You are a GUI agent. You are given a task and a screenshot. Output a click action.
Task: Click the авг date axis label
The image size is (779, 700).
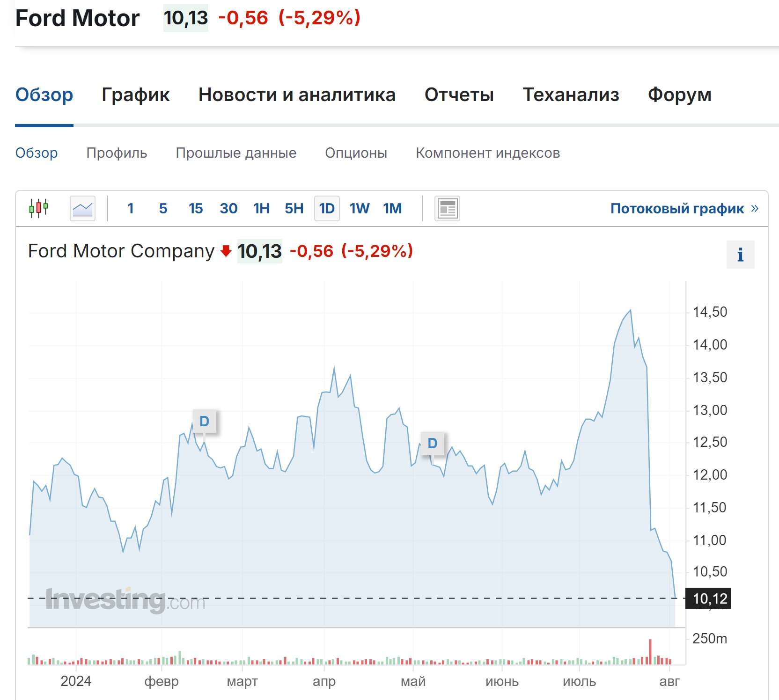coord(669,681)
